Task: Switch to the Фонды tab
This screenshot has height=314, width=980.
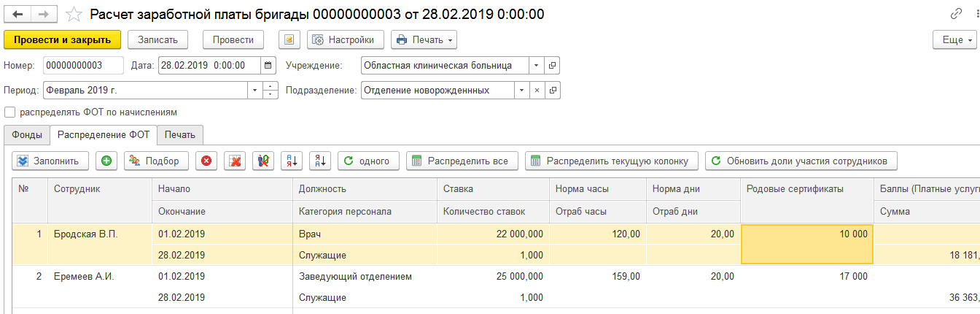Action: pyautogui.click(x=26, y=134)
